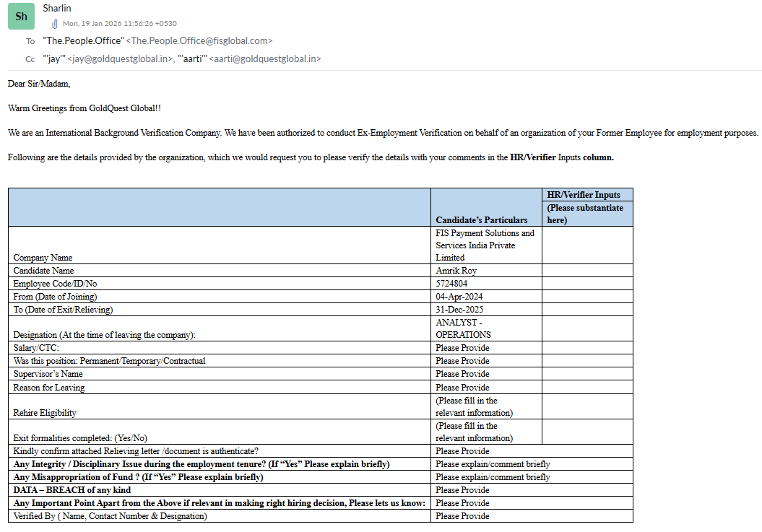This screenshot has width=762, height=532.
Task: Click empty HR input cell for Candidate Name
Action: pyautogui.click(x=587, y=271)
